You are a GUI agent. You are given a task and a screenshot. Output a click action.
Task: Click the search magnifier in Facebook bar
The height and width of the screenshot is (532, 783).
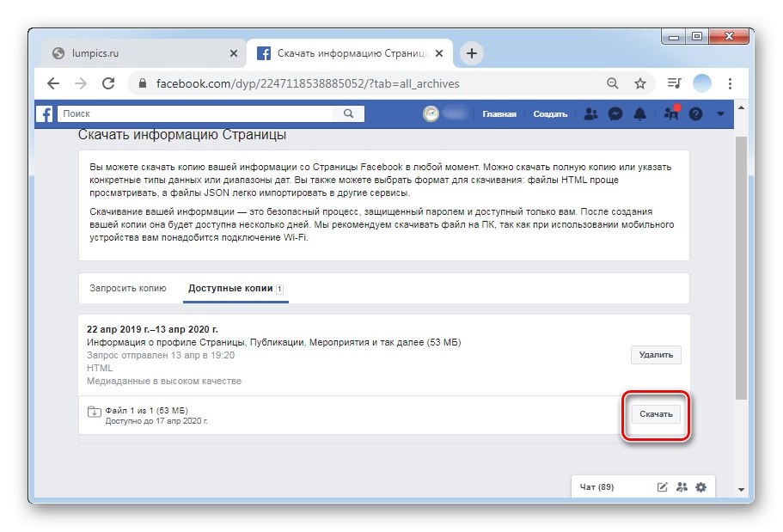(x=349, y=114)
